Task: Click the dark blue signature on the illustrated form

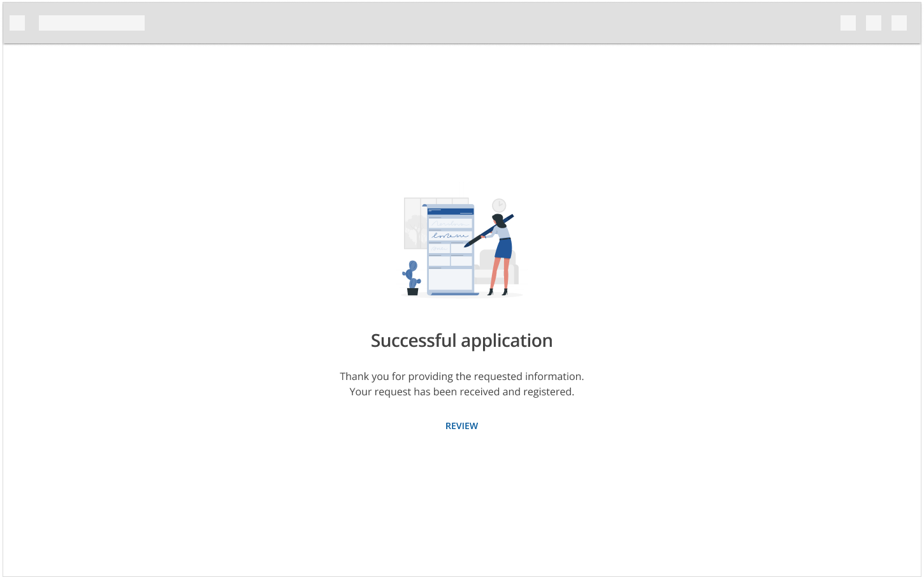Action: pos(450,236)
